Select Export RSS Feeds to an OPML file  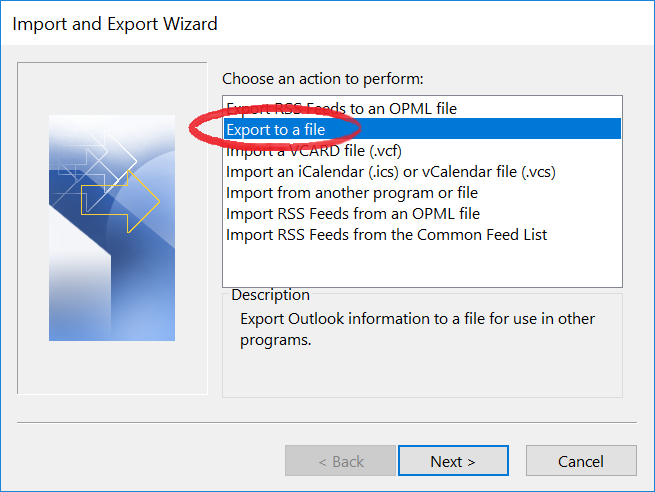click(x=422, y=109)
